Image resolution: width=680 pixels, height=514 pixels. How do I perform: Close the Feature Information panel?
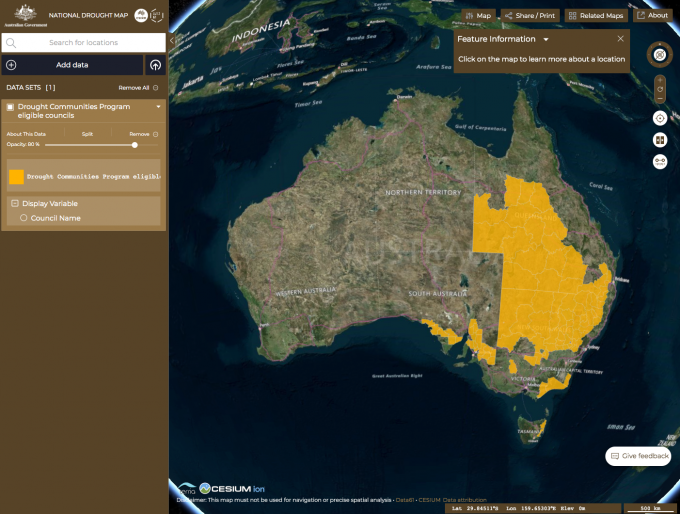click(x=621, y=39)
